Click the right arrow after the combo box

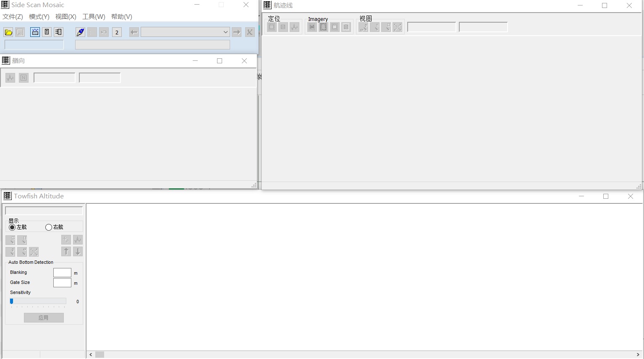point(237,32)
